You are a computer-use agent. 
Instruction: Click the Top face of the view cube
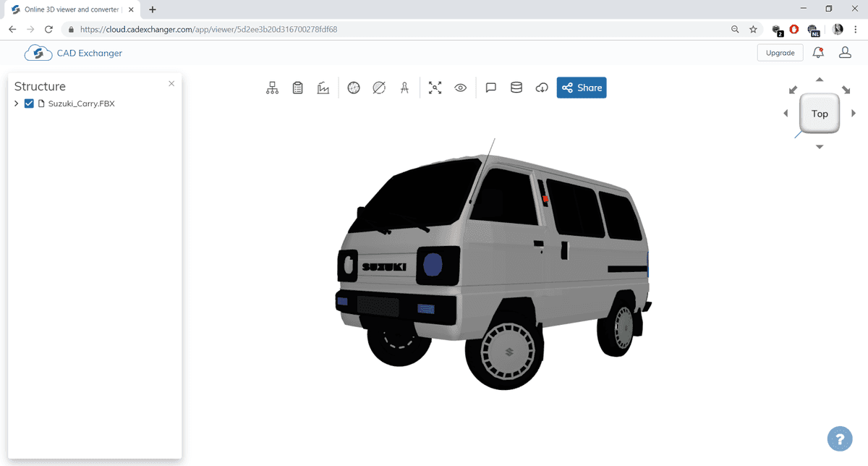click(820, 114)
